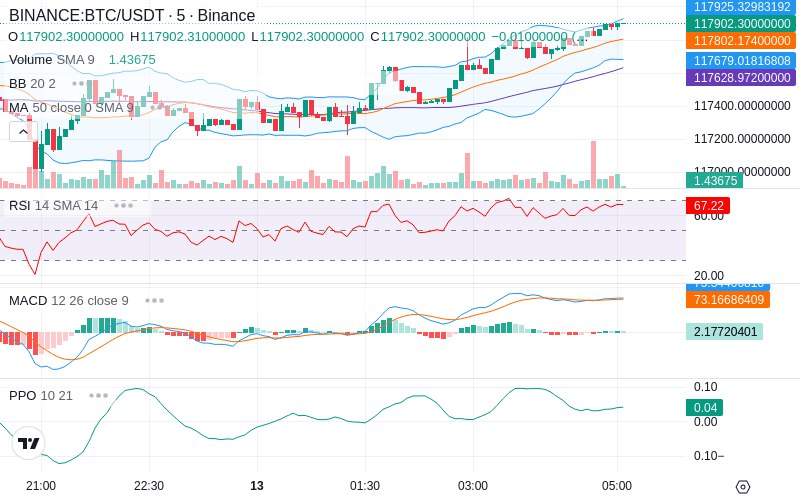The width and height of the screenshot is (800, 500).
Task: Click the 03:00 time axis label
Action: 473,486
